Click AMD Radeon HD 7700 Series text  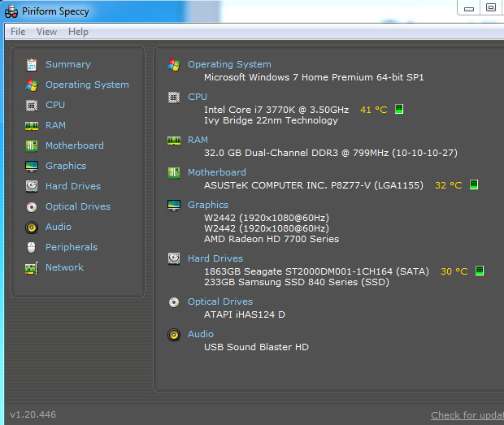click(x=272, y=239)
